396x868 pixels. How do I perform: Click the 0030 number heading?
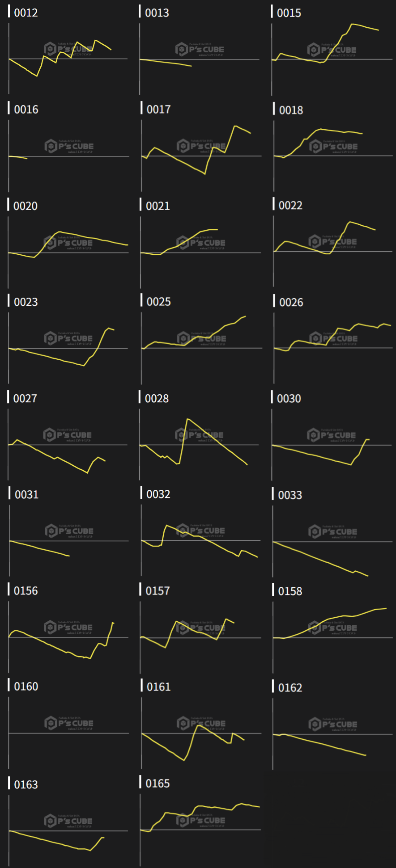coord(289,398)
